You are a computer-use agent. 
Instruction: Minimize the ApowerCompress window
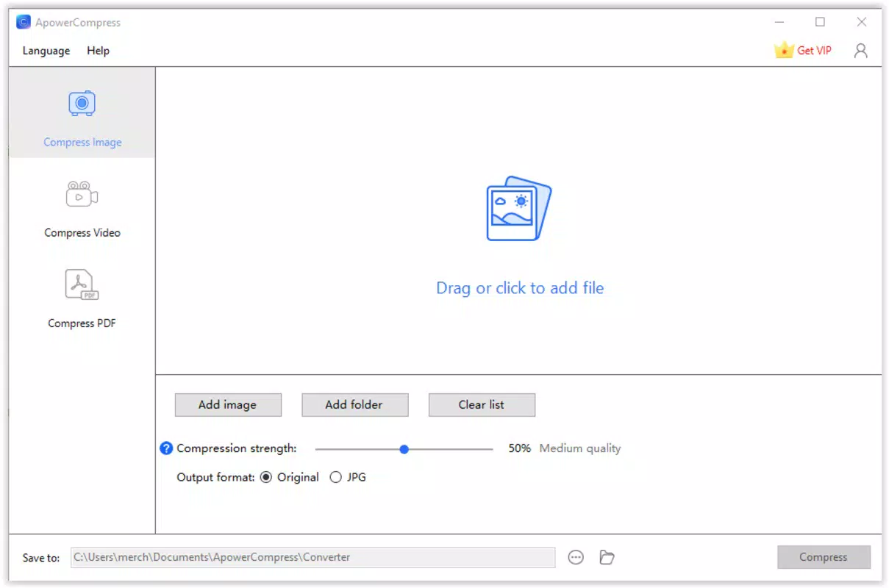[x=779, y=22]
